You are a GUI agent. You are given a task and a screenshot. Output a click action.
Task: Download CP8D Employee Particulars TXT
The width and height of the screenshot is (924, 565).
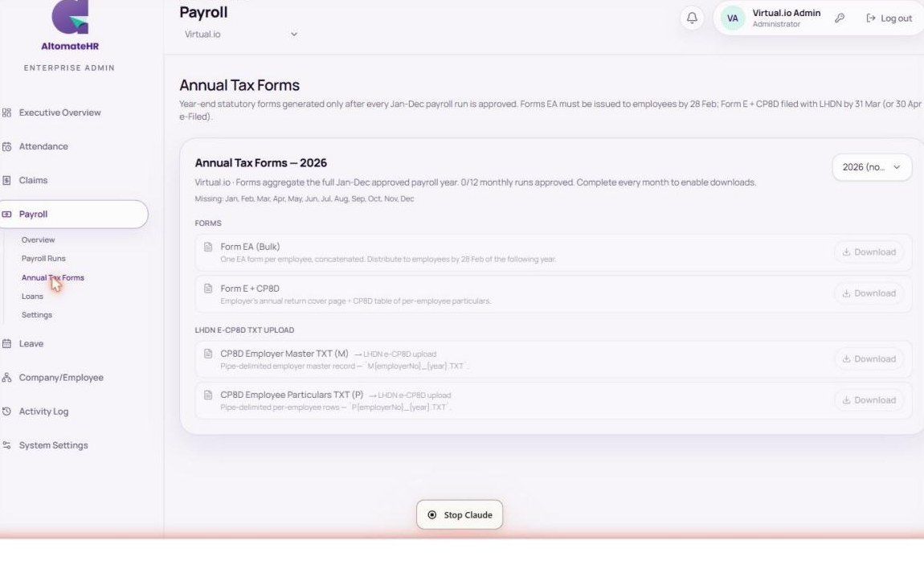[869, 400]
